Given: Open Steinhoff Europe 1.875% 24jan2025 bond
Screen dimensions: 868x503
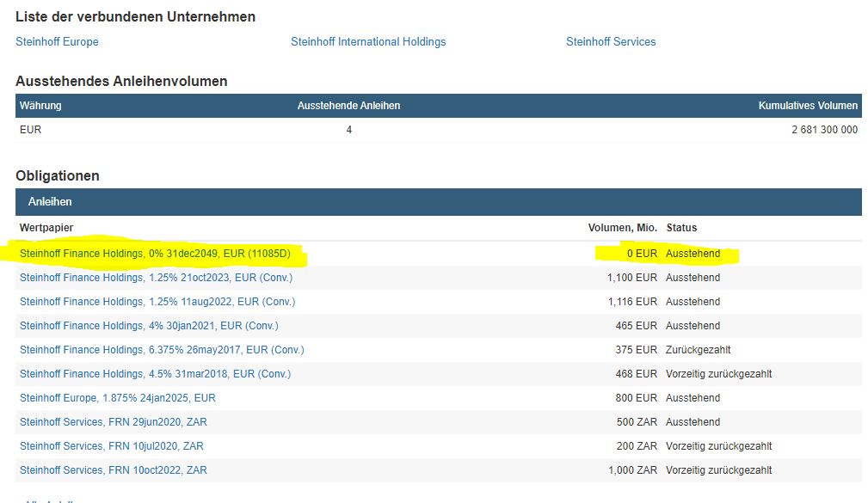Looking at the screenshot, I should (118, 398).
